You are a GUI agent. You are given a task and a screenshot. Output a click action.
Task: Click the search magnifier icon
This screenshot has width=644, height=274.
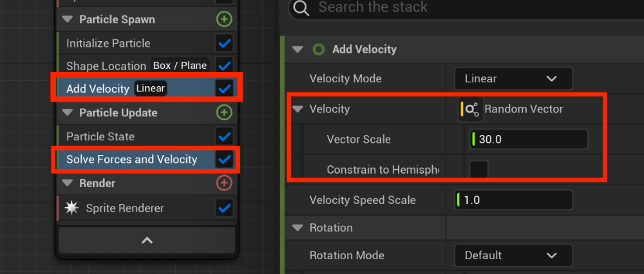[x=299, y=8]
